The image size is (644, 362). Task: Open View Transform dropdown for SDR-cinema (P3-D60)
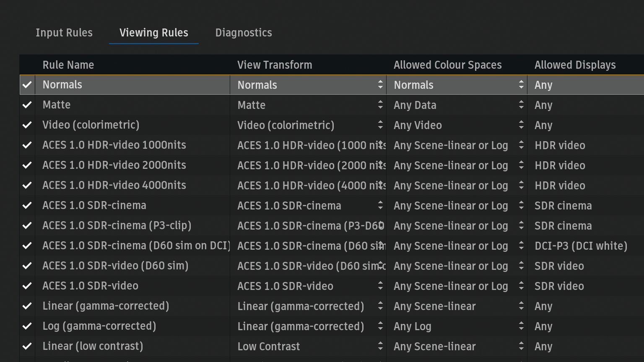click(308, 225)
